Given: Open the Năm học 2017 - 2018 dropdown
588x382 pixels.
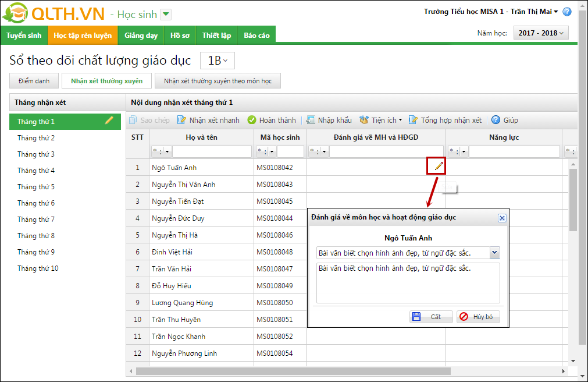Looking at the screenshot, I should pos(541,33).
